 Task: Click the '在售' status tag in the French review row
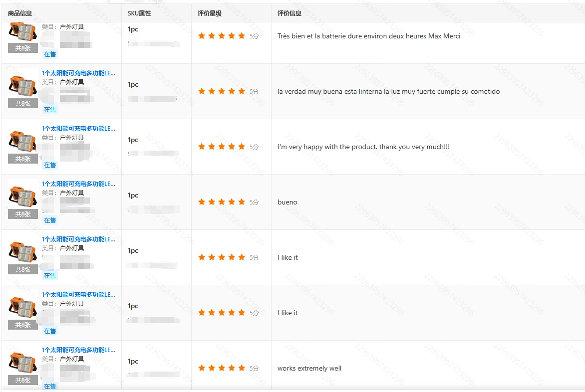[49, 54]
